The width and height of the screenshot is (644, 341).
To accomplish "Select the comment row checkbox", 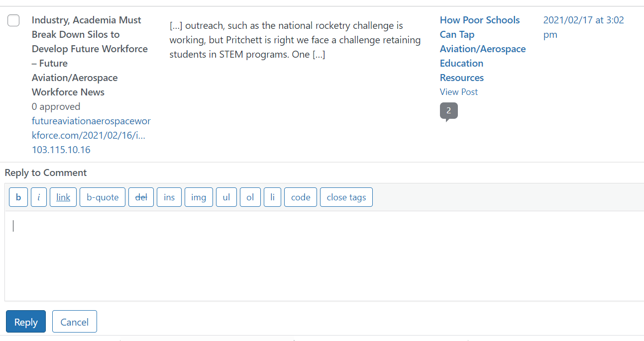I will click(x=13, y=20).
